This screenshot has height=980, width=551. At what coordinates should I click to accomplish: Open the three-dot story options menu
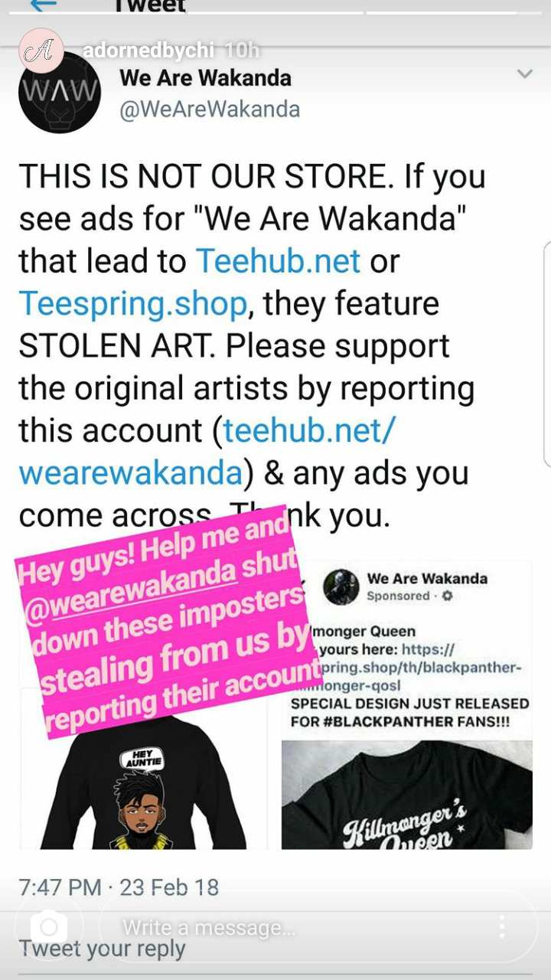pos(502,927)
